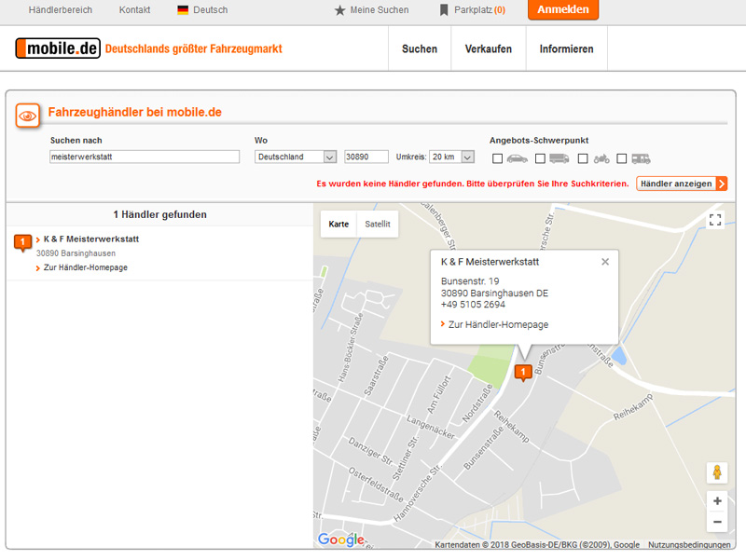Image resolution: width=746 pixels, height=560 pixels.
Task: Click the orange arrow on Händler anzeigen
Action: [722, 184]
